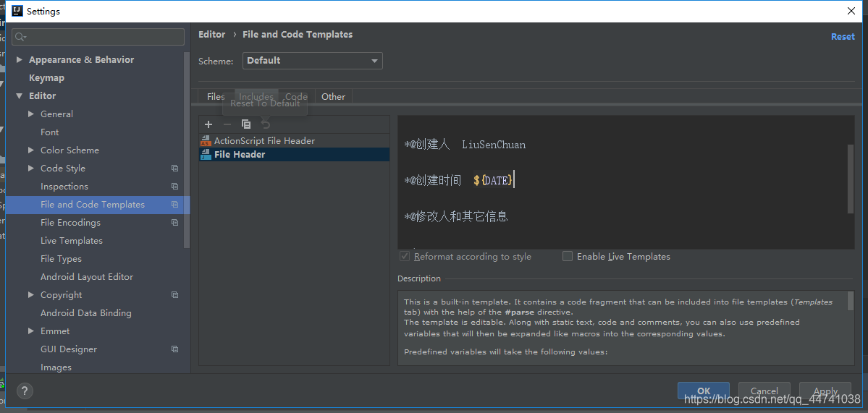Click the File Header template icon

206,155
